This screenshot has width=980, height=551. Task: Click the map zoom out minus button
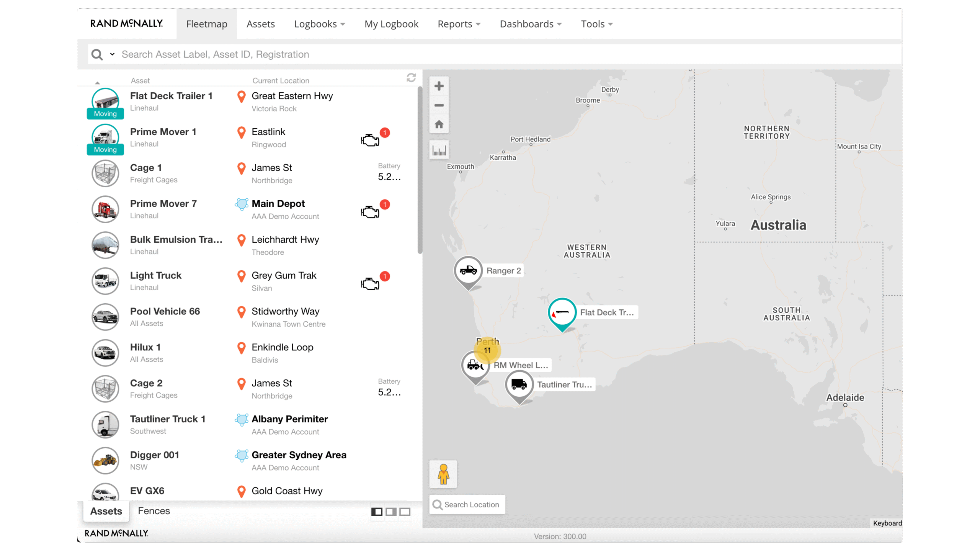(x=439, y=105)
